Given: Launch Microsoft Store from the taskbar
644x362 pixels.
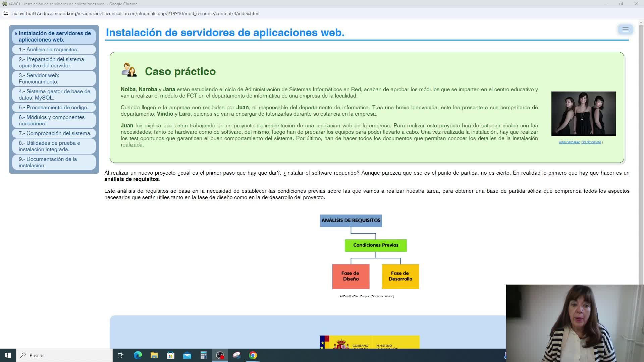Looking at the screenshot, I should pos(170,355).
